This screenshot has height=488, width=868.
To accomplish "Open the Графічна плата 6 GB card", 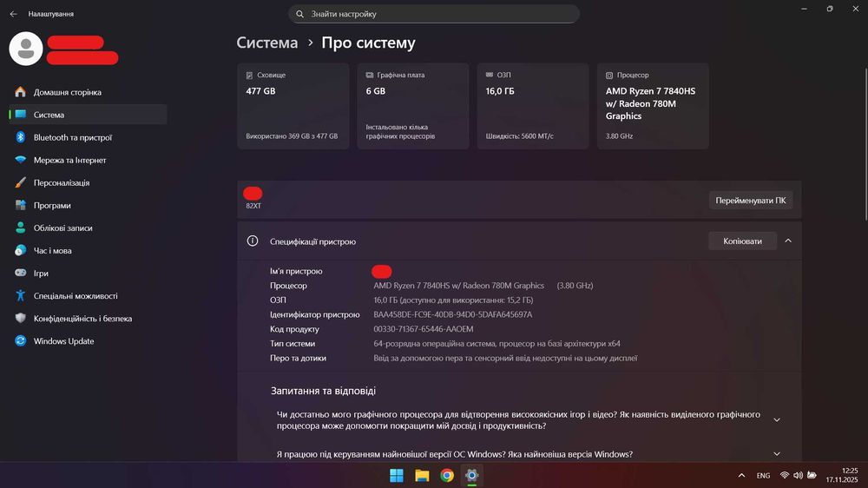I will tap(413, 106).
